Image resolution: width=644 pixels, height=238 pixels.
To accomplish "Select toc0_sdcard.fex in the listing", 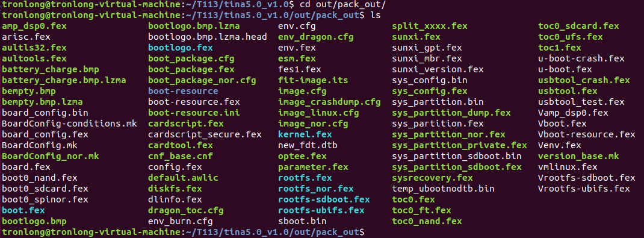I will [578, 27].
